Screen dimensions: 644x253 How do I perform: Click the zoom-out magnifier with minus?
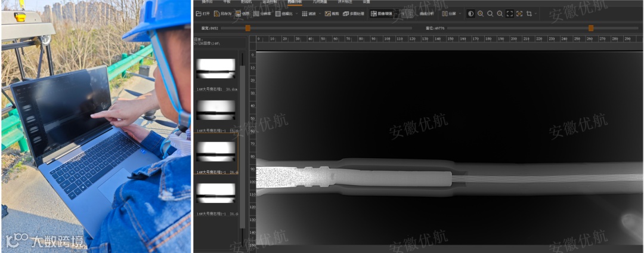point(500,14)
